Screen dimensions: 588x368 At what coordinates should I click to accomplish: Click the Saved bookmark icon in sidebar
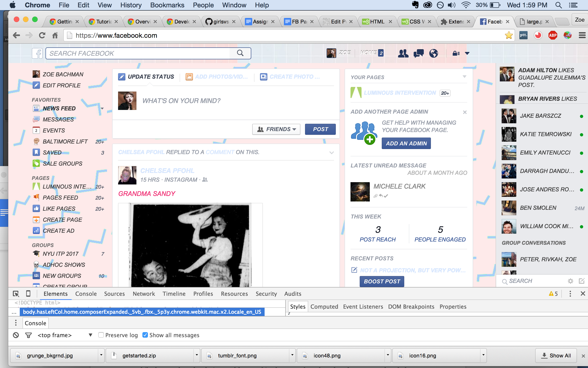(36, 152)
